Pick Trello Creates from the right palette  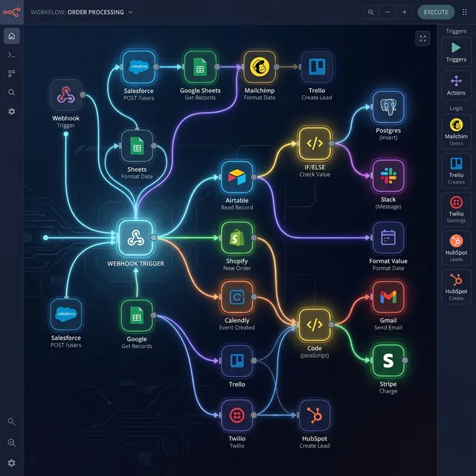click(456, 170)
